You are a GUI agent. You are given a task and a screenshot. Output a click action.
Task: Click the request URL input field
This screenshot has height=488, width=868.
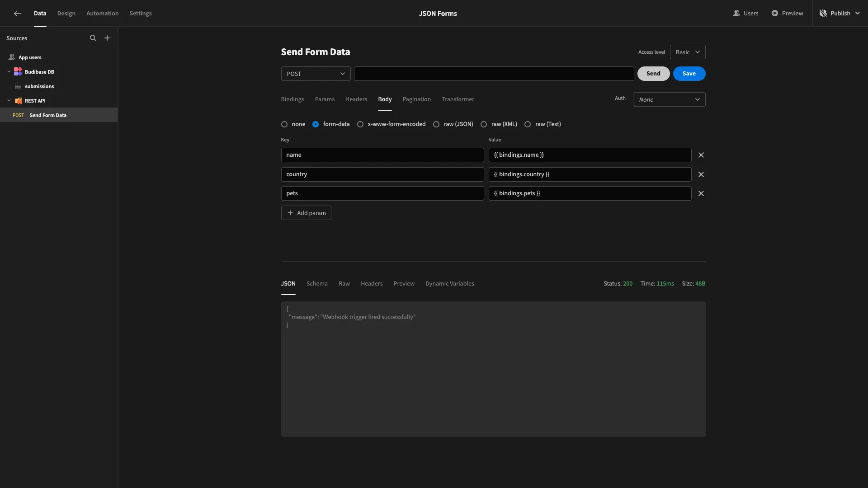(x=494, y=74)
